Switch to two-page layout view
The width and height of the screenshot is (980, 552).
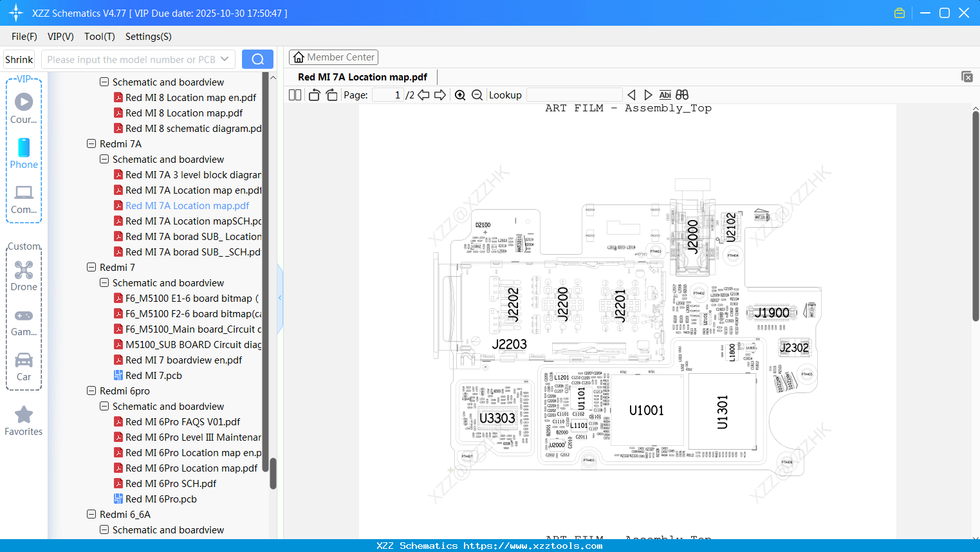click(294, 94)
